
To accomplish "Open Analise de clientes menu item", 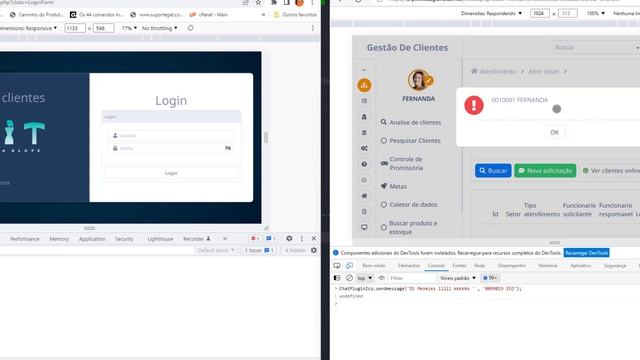I will (411, 122).
